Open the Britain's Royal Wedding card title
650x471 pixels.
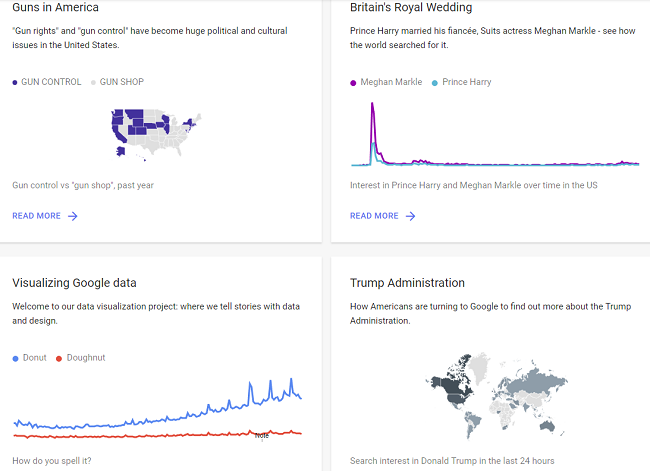[411, 7]
